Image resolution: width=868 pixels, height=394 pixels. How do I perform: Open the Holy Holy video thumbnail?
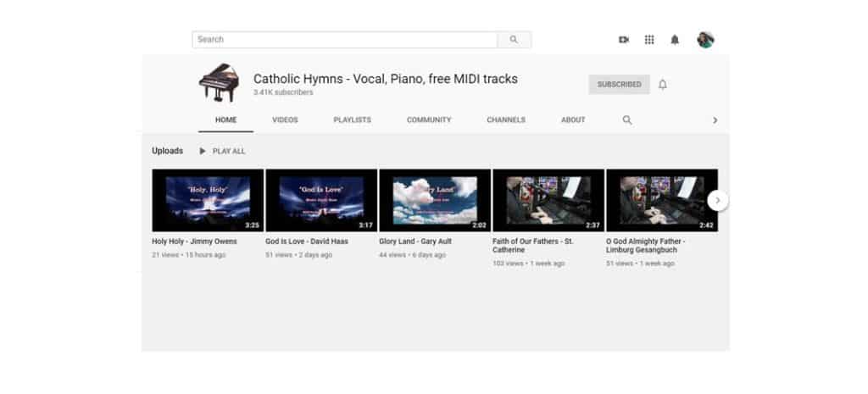(x=208, y=200)
